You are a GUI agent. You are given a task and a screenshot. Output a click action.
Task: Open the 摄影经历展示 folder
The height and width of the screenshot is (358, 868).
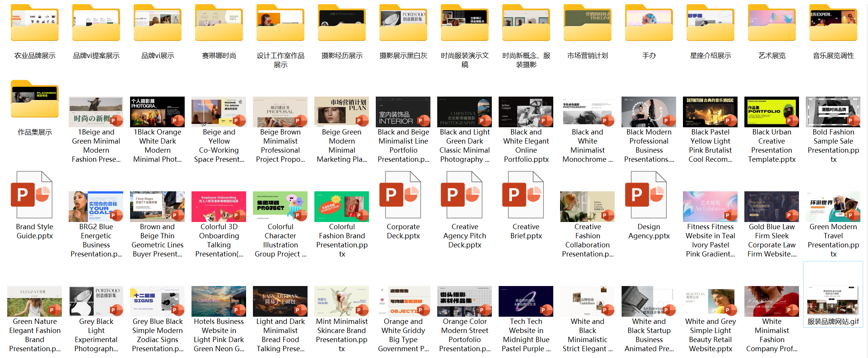pyautogui.click(x=342, y=23)
